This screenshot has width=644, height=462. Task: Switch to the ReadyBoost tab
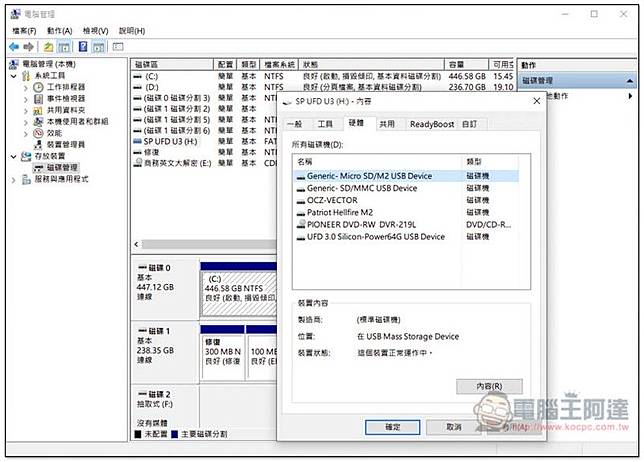coord(432,124)
